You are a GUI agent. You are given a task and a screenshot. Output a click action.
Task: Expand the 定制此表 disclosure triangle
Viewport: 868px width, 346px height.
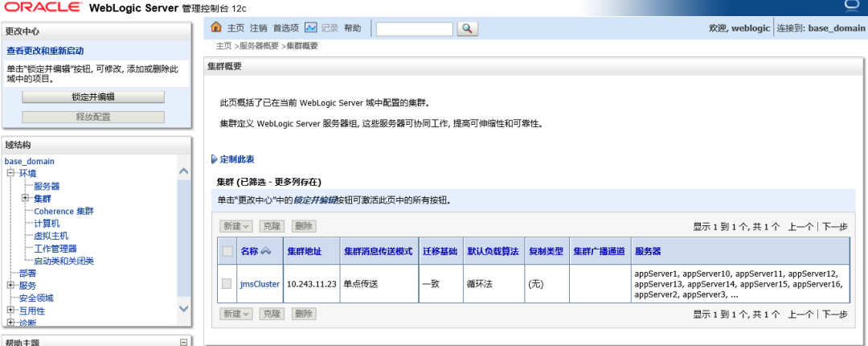(x=215, y=159)
